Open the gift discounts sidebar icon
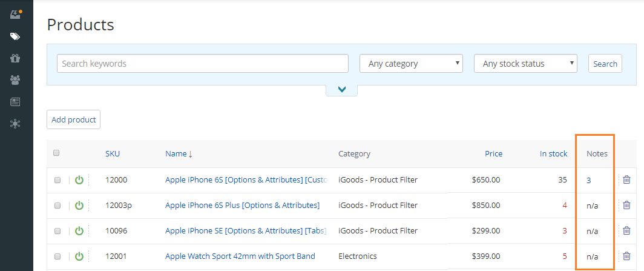Viewport: 644px width, 271px height. point(15,58)
